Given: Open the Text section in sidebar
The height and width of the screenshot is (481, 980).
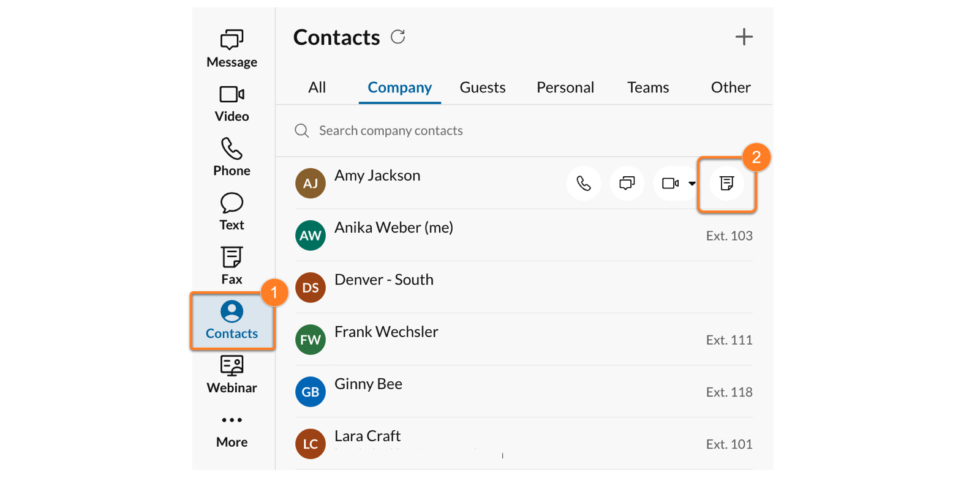Looking at the screenshot, I should coord(232,212).
